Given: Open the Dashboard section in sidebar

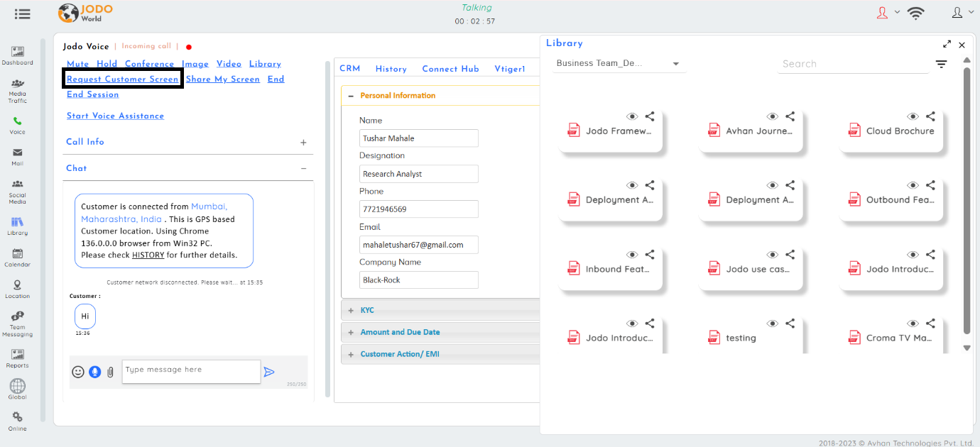Looking at the screenshot, I should tap(17, 55).
